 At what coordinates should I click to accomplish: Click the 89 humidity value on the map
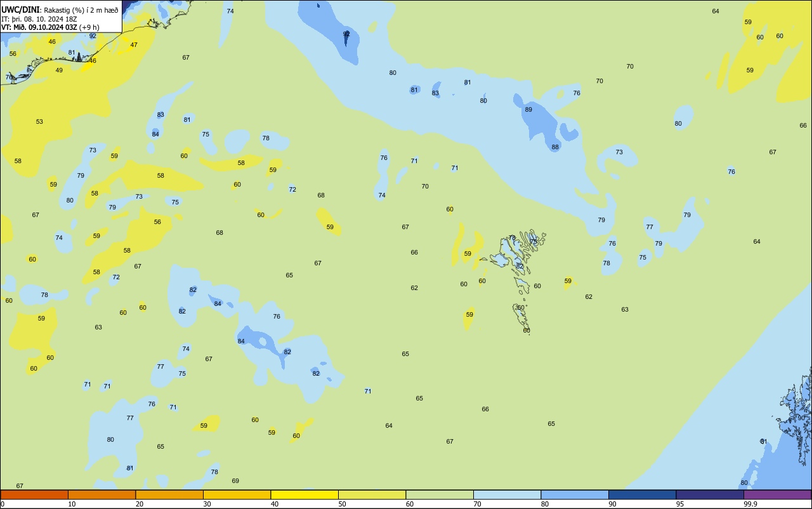point(528,110)
